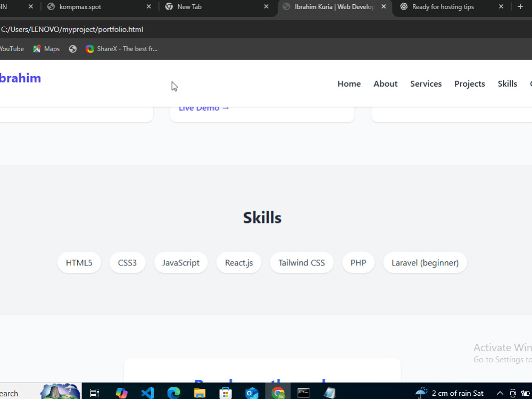Follow the Live Demo link
Viewport: 532px width, 399px height.
pyautogui.click(x=204, y=109)
